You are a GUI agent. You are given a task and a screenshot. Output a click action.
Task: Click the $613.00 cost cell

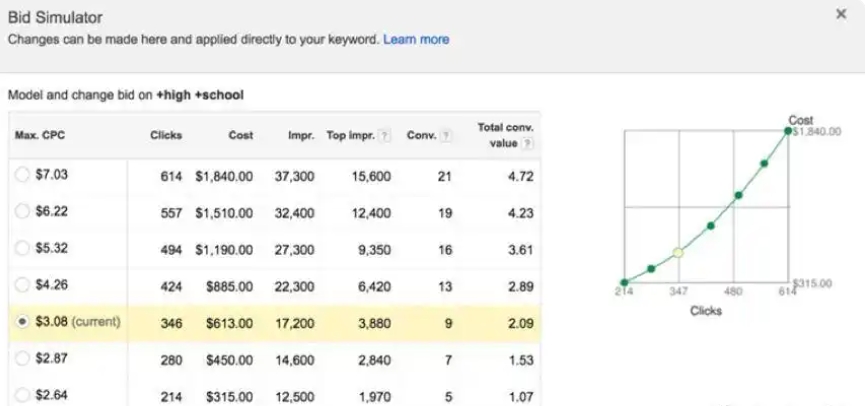tap(229, 323)
